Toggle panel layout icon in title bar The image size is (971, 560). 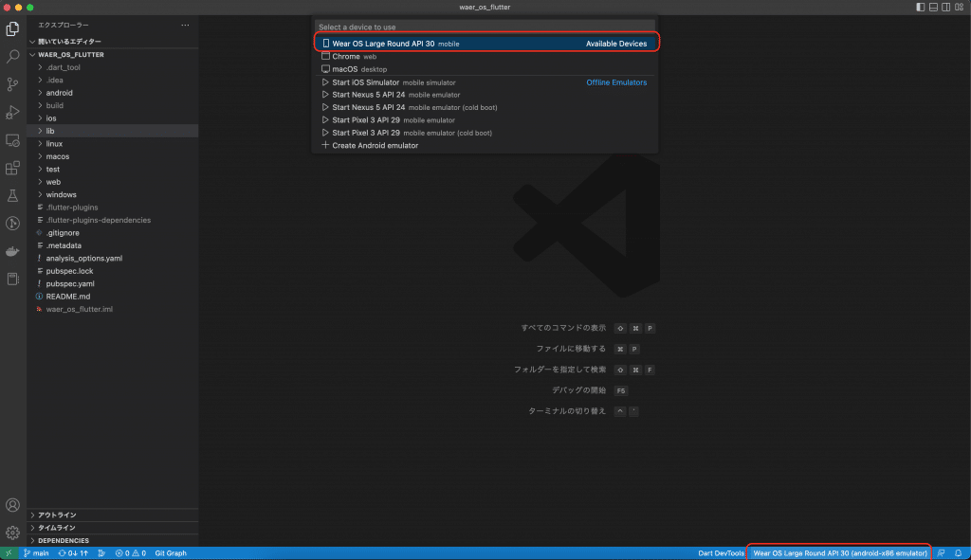coord(933,7)
